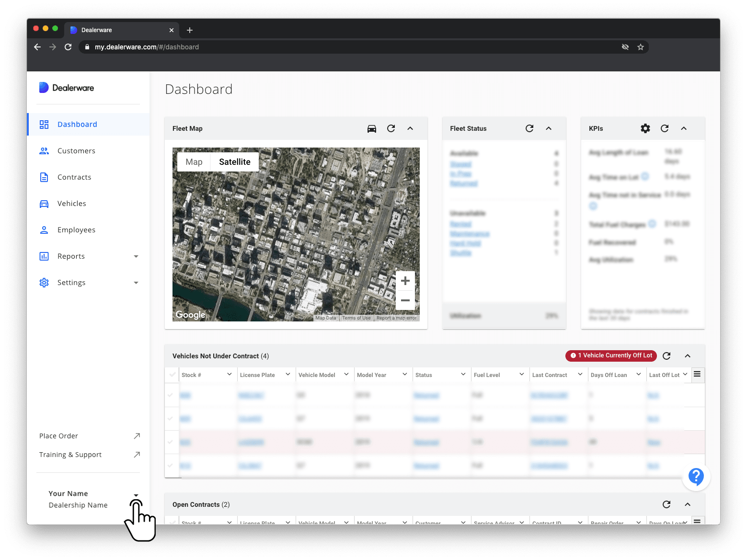This screenshot has width=747, height=560.
Task: Switch the map to Map view
Action: tap(194, 161)
